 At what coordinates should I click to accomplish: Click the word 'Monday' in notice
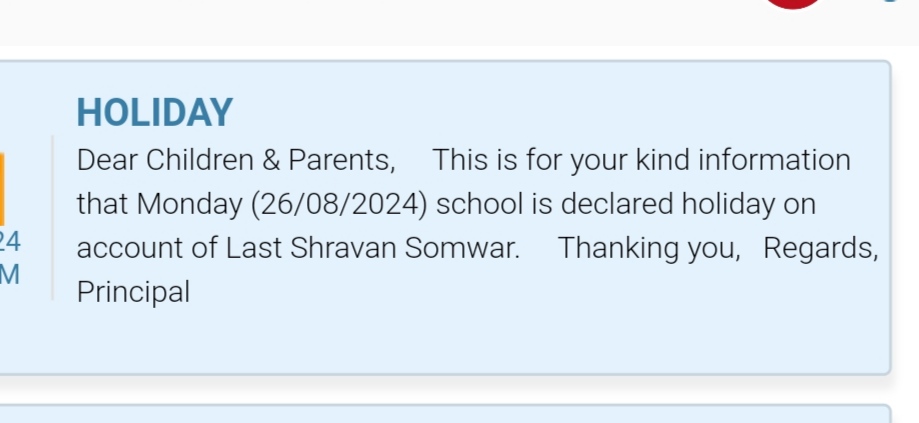(x=189, y=204)
